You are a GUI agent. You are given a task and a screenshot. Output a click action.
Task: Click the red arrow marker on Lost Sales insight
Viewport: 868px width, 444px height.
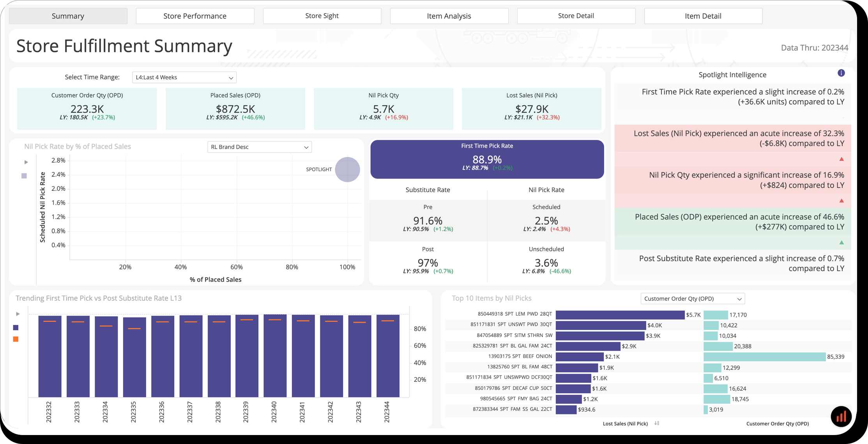(x=841, y=159)
